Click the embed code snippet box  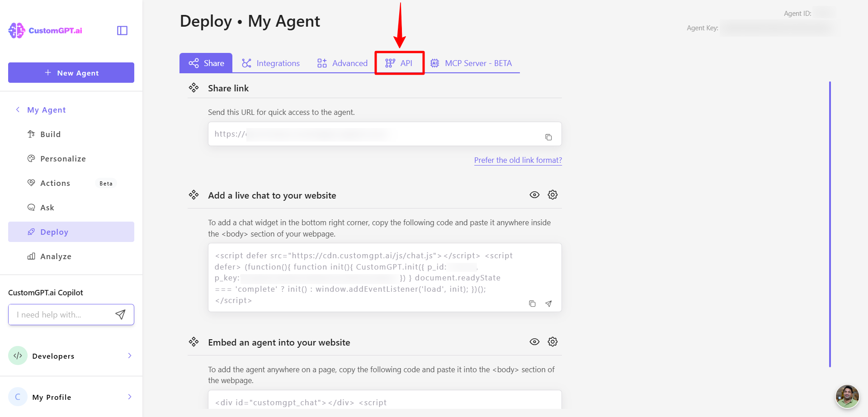pos(385,400)
